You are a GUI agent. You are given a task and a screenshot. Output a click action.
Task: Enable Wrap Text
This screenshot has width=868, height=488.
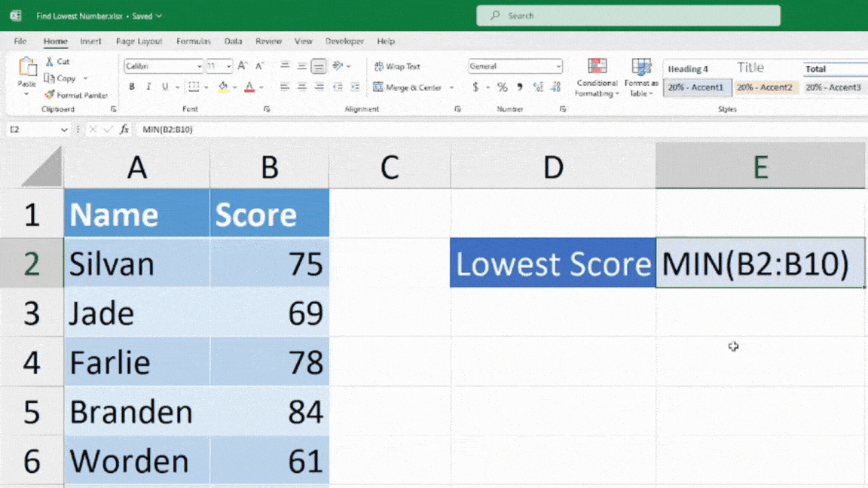pos(398,66)
